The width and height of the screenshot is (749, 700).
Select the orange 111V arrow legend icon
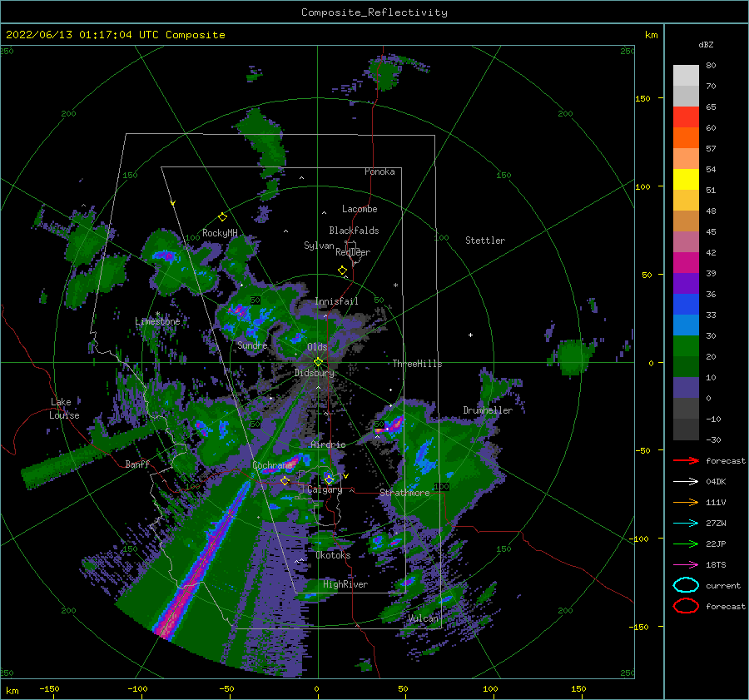pyautogui.click(x=686, y=502)
